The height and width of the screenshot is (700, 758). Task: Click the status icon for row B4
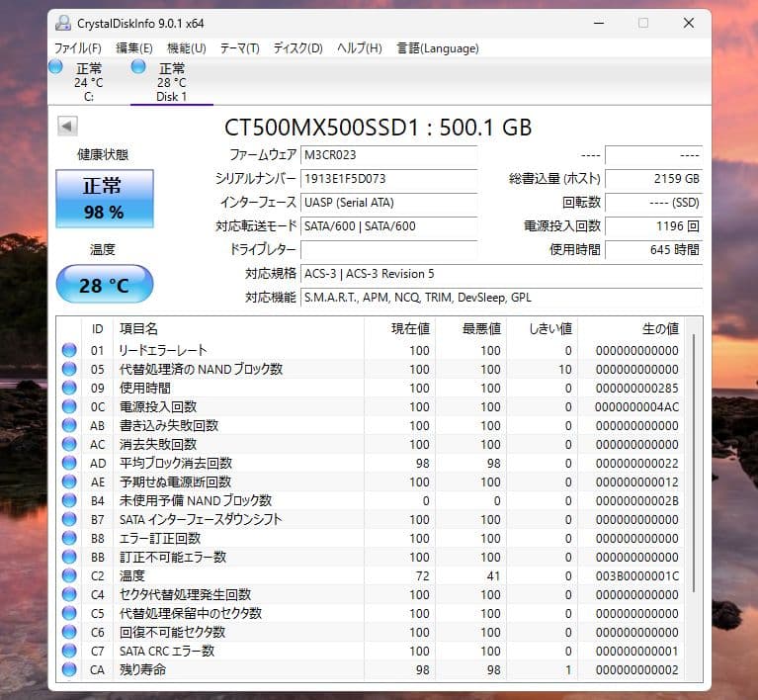(69, 500)
